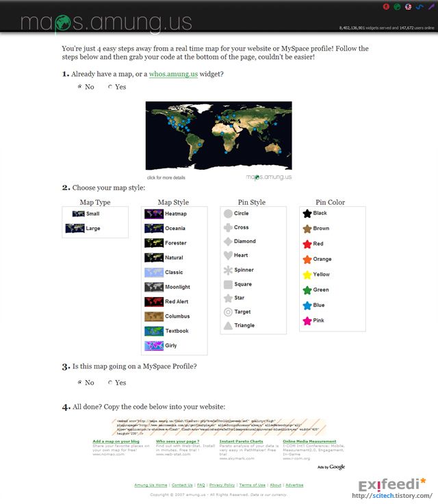Screen dimensions: 438x504
Task: Pick the Classic map style
Action: tap(164, 273)
